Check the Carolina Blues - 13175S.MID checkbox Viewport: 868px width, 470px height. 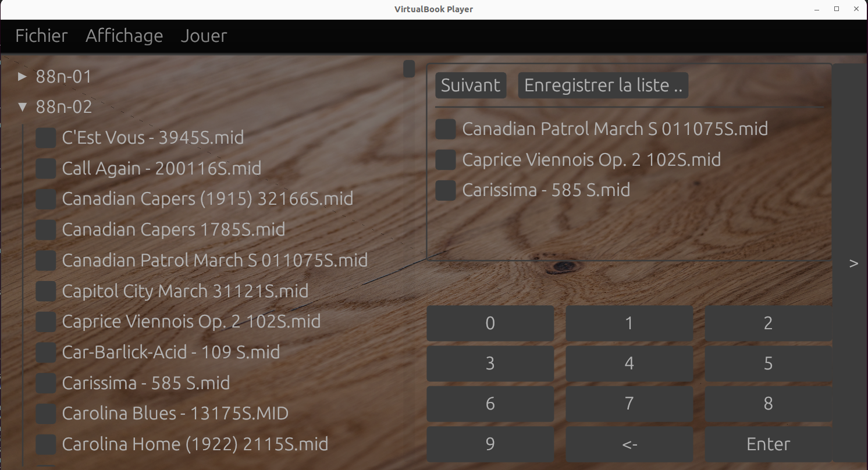(x=45, y=414)
